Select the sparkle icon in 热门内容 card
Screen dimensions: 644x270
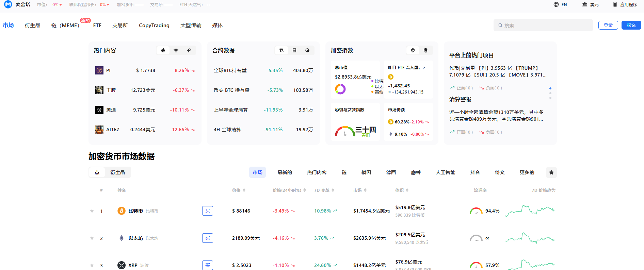(x=189, y=50)
